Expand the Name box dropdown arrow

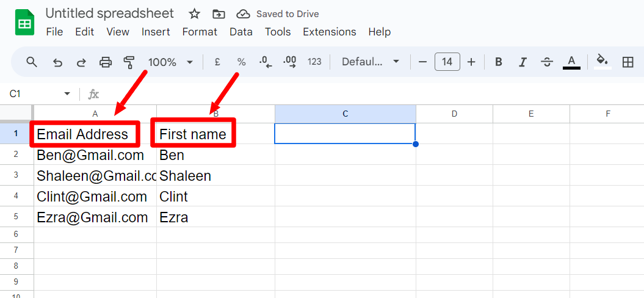click(x=67, y=94)
